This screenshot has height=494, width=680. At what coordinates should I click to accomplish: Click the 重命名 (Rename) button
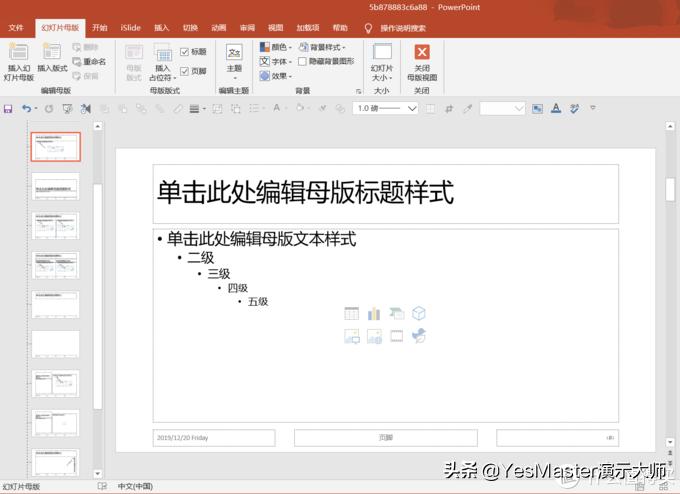[87, 61]
